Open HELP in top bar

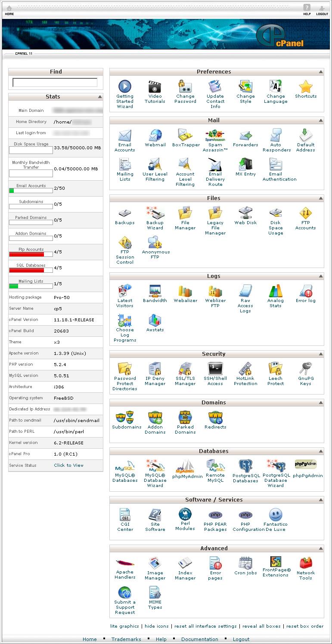(x=307, y=10)
